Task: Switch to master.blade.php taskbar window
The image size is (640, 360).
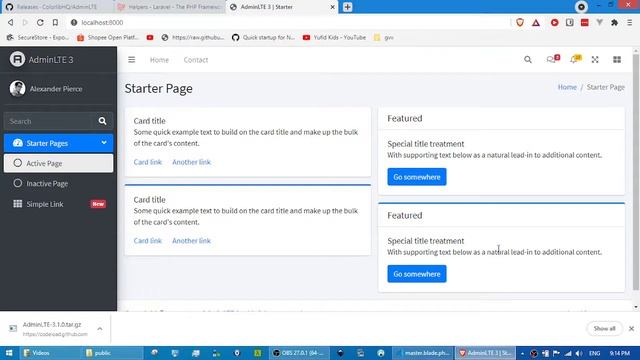Action: [x=423, y=353]
